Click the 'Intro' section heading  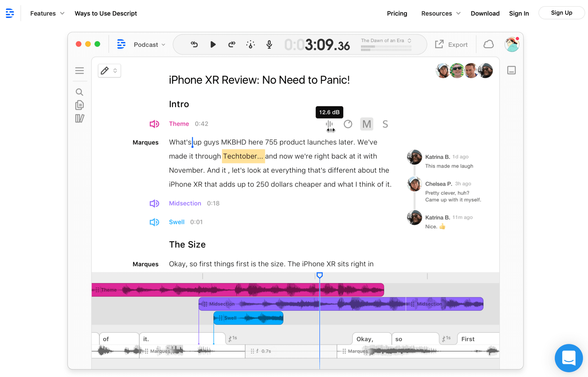pos(179,104)
